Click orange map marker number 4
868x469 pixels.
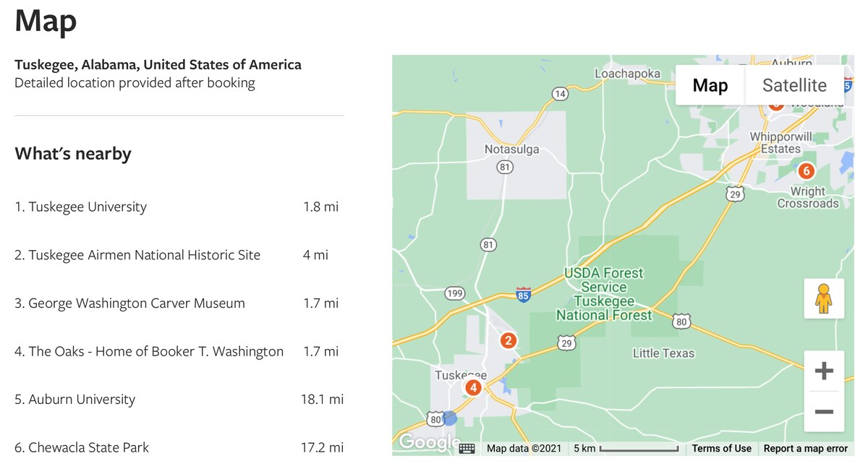[473, 387]
